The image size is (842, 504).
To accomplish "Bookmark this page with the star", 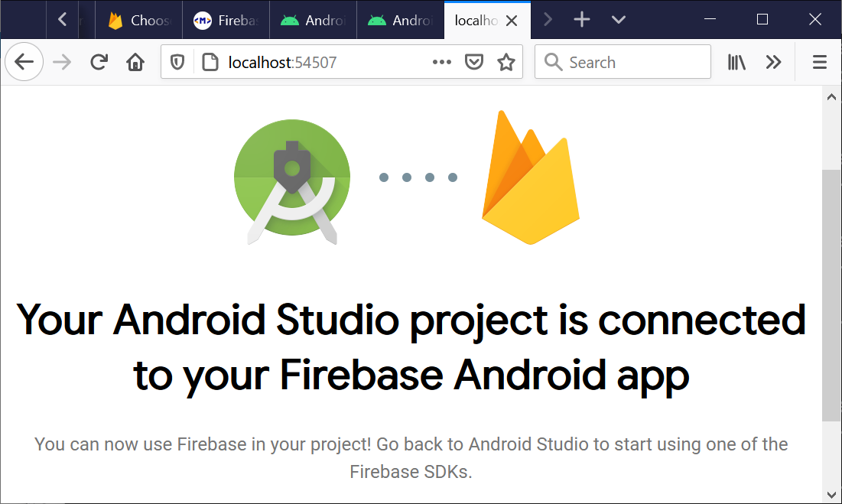I will (x=506, y=63).
